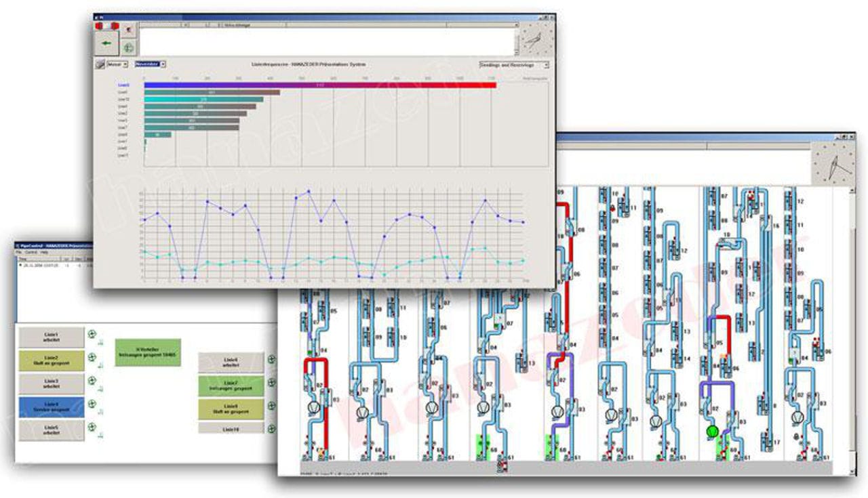Screen dimensions: 868x498
Task: Open the Control menu in PipeControl
Action: point(32,252)
